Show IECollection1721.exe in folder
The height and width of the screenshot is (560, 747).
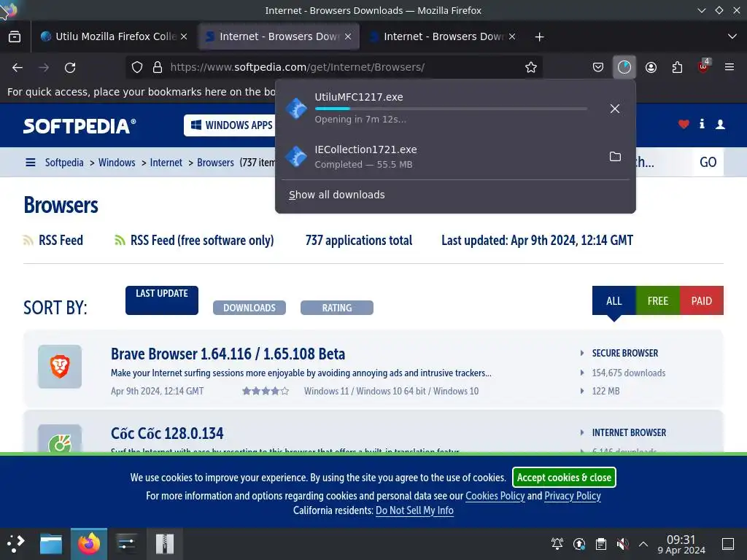614,157
